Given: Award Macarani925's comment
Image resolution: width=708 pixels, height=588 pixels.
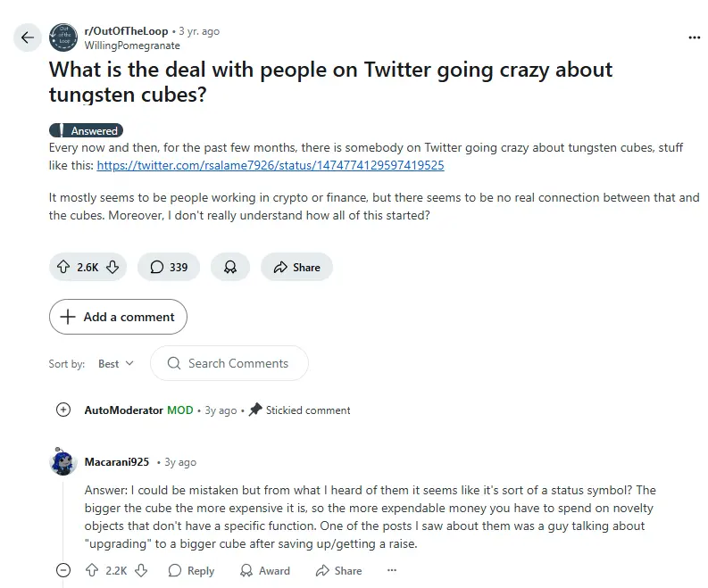Looking at the screenshot, I should (x=265, y=570).
